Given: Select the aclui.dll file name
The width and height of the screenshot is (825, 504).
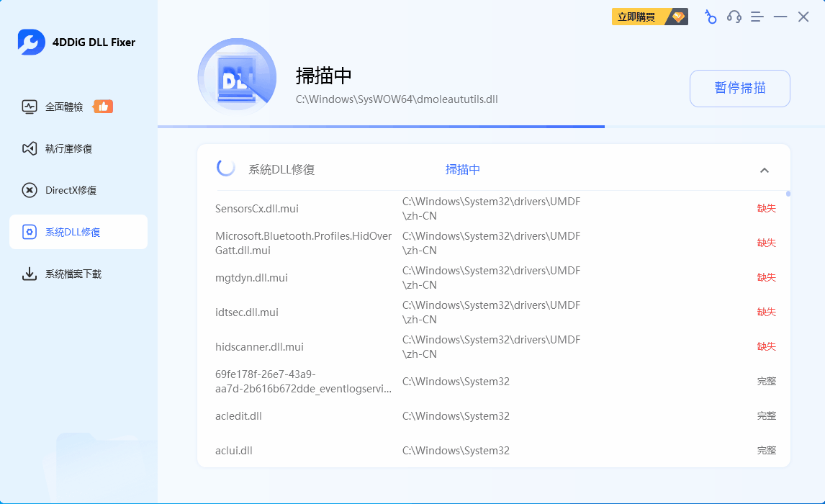Looking at the screenshot, I should tap(234, 451).
